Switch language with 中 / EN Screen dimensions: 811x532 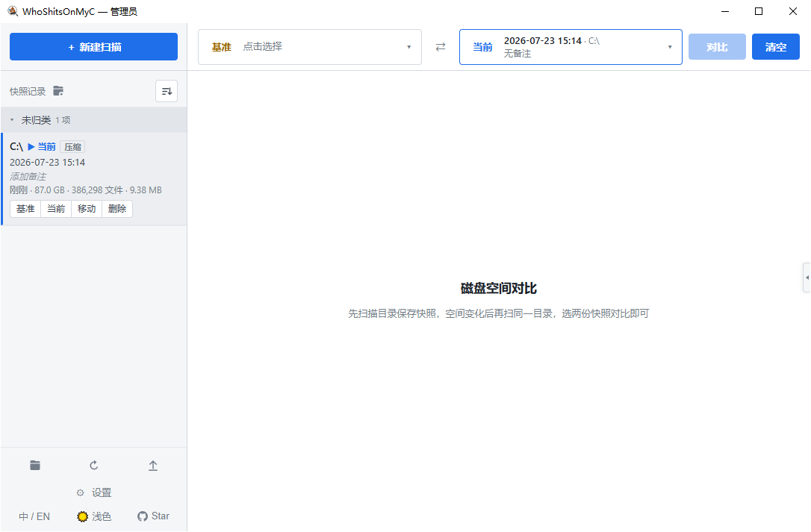point(34,516)
